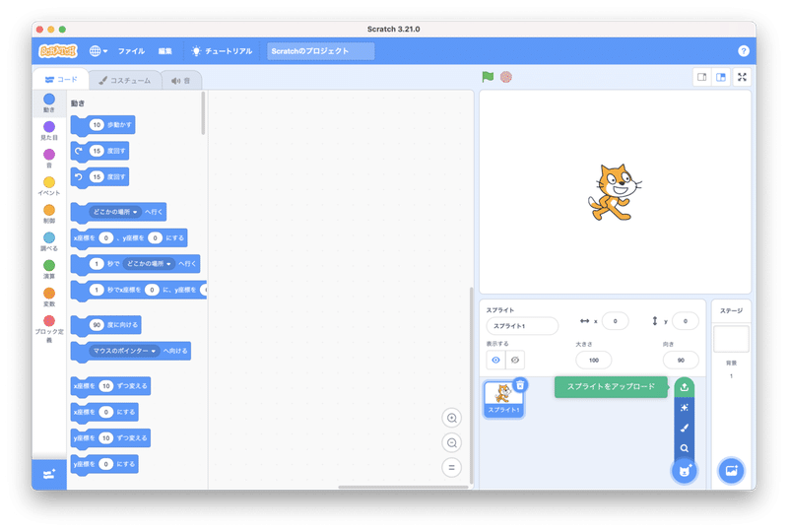Switch to the コード tab

(x=61, y=80)
